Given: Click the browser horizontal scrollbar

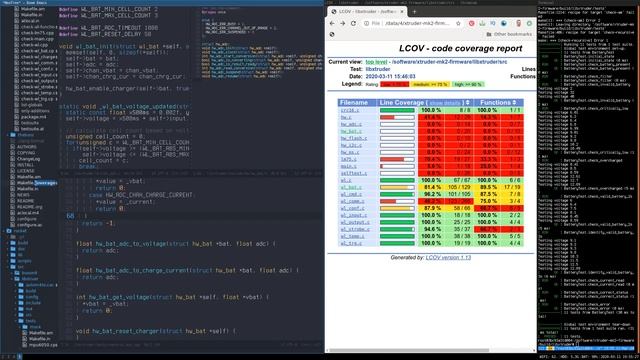Looking at the screenshot, I should click(x=409, y=350).
